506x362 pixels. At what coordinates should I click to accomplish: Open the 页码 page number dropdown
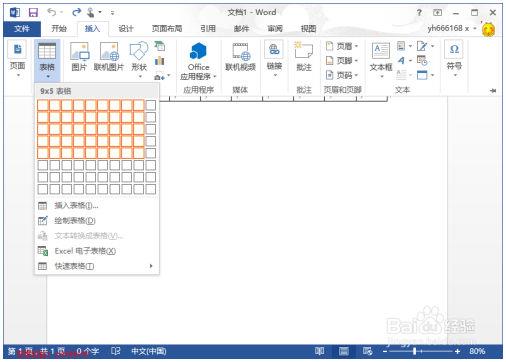342,75
